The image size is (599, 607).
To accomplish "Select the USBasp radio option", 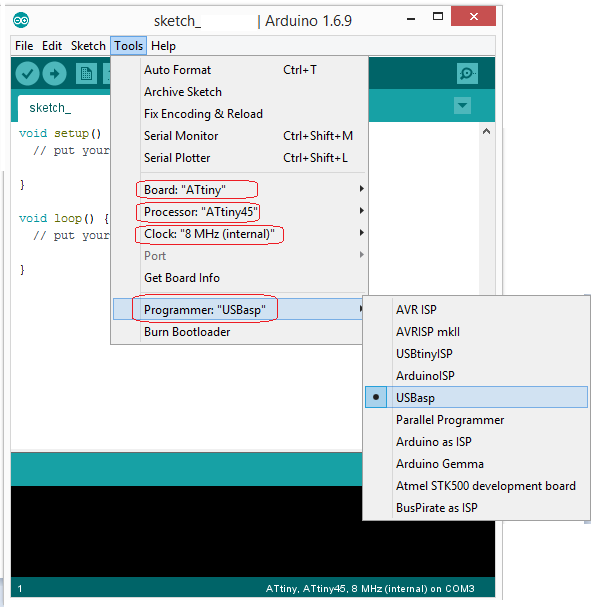I will (x=476, y=397).
